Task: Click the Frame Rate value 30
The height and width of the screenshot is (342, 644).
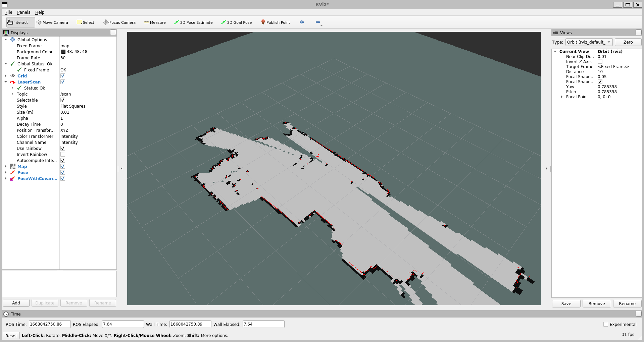Action: (x=63, y=58)
